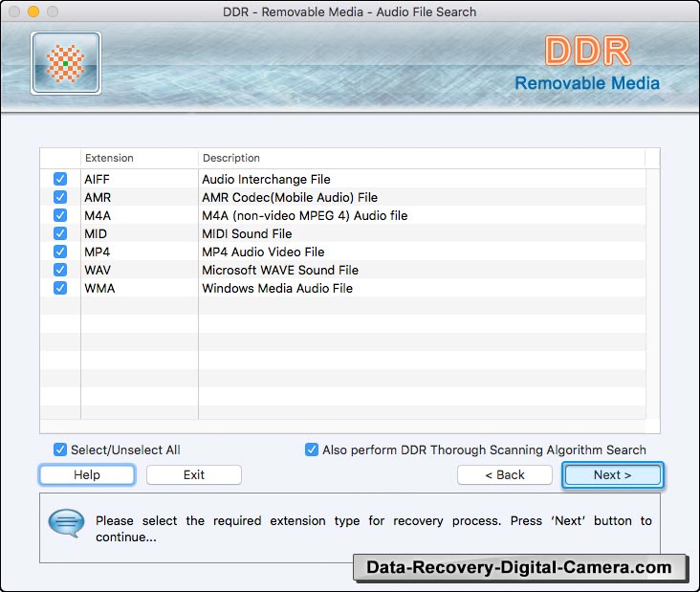
Task: Toggle the M4A extension checkbox
Action: point(60,215)
